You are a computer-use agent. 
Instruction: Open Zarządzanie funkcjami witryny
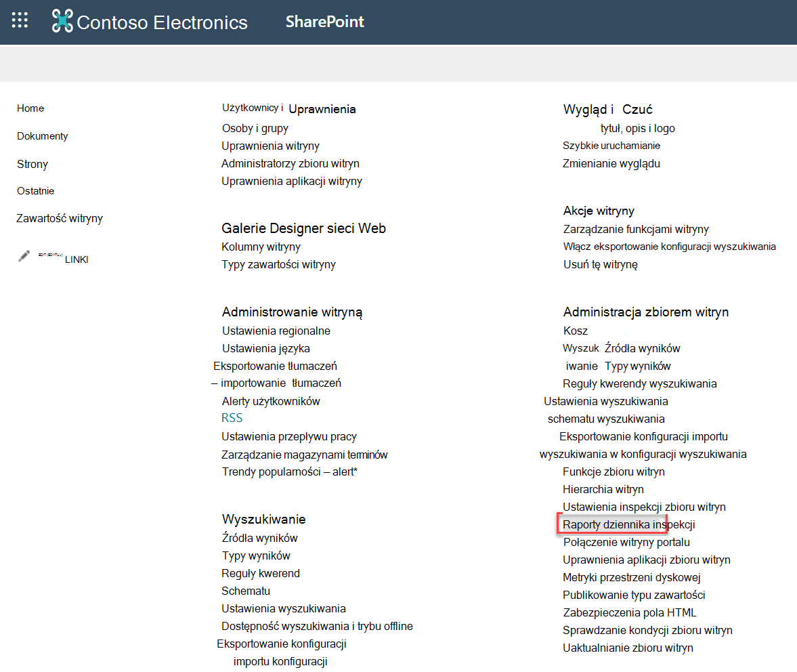point(636,229)
